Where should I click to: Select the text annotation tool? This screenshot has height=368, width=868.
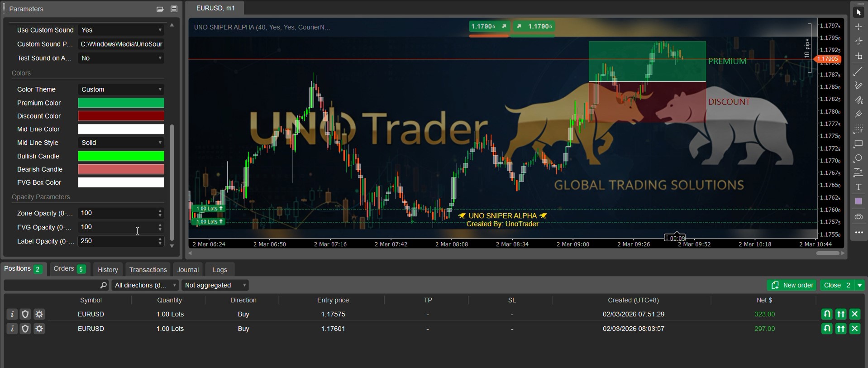click(x=858, y=187)
